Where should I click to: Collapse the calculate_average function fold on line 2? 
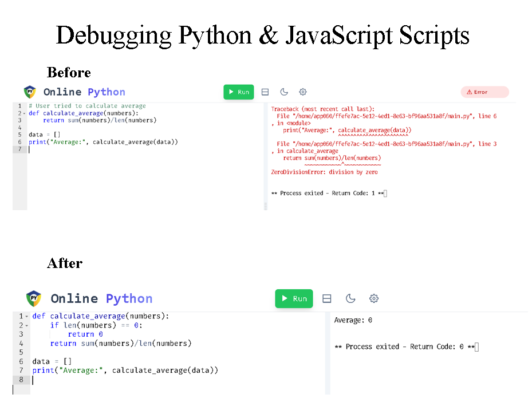24,113
